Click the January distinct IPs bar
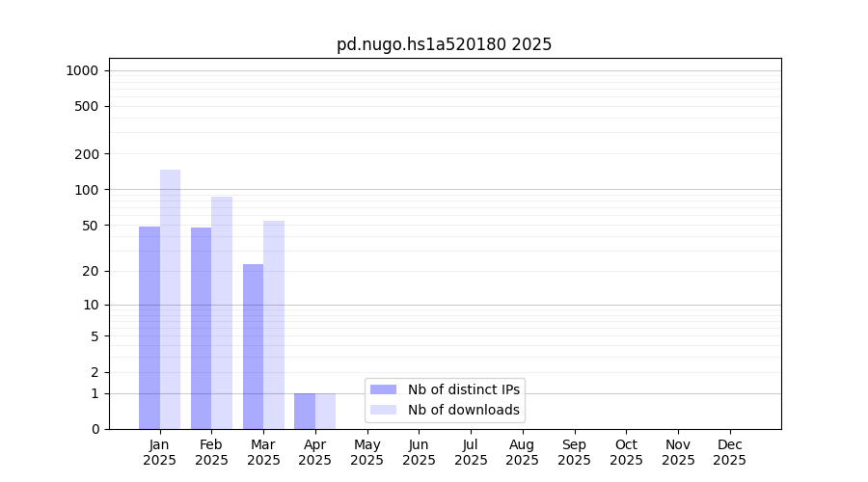Screen dimensions: 868x482 click(149, 328)
